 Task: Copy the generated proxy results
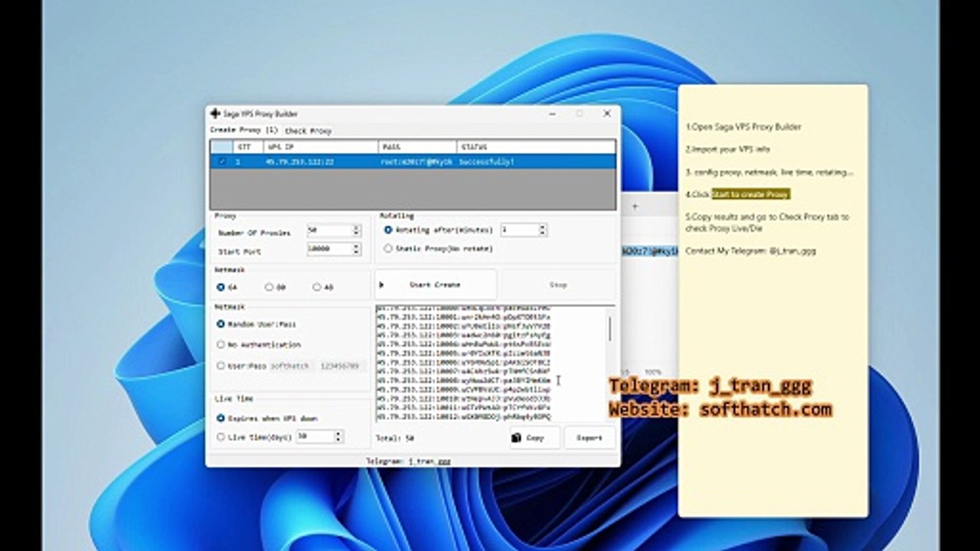(x=534, y=438)
